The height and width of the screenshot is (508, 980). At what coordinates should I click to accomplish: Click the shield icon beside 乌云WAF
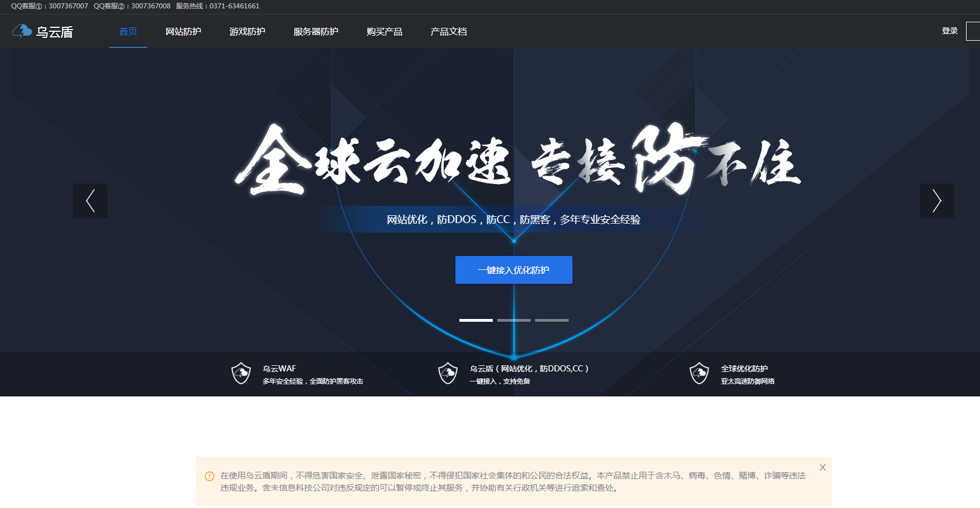(241, 373)
